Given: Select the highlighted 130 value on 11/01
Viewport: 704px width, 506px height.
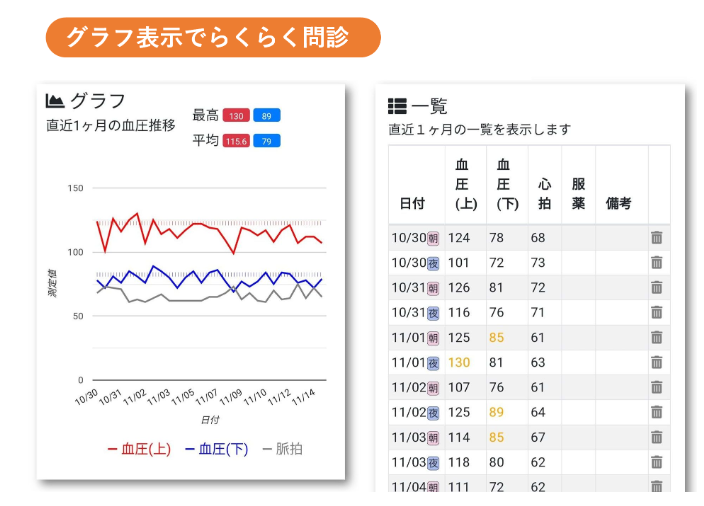Looking at the screenshot, I should point(459,363).
